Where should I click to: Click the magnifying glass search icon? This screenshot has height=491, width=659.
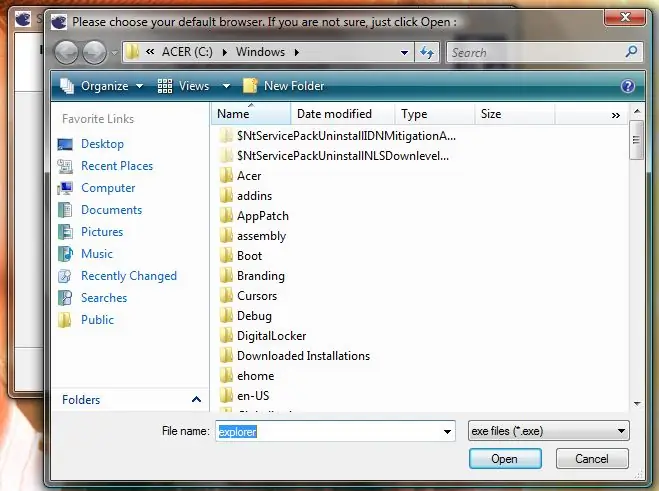point(631,52)
